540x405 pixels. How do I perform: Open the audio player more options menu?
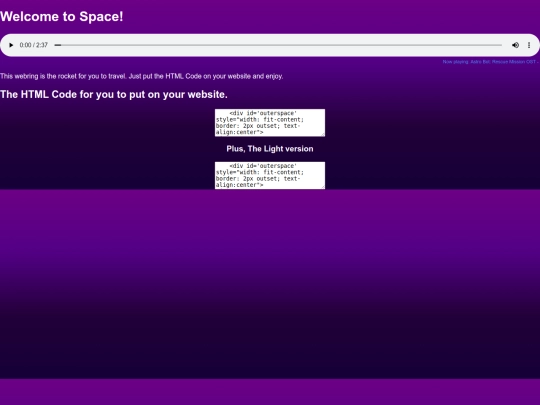[x=529, y=45]
